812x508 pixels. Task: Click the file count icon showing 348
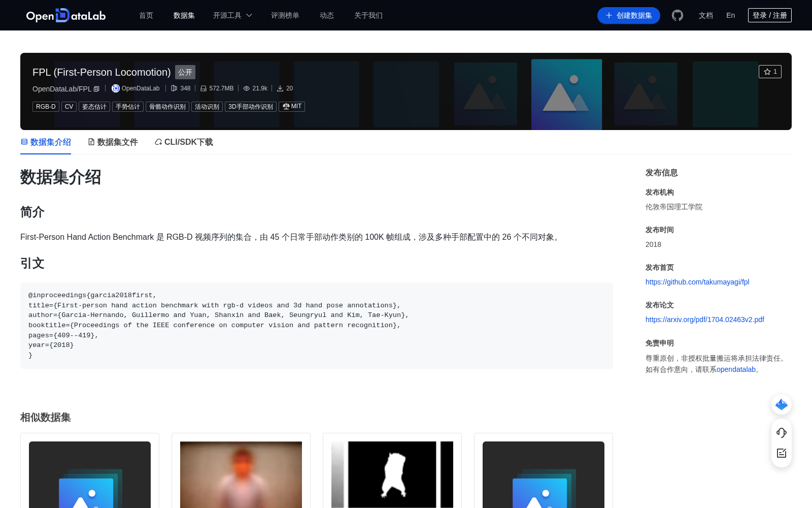point(174,88)
